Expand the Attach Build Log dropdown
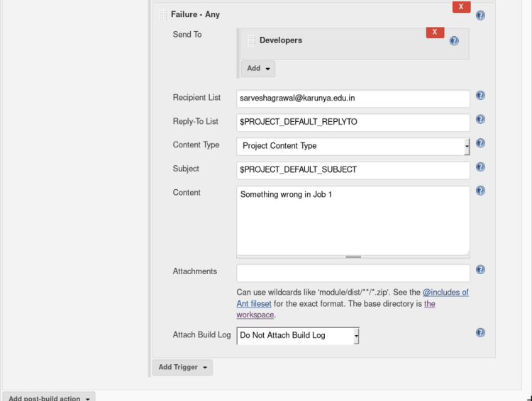532x401 pixels. tap(298, 335)
